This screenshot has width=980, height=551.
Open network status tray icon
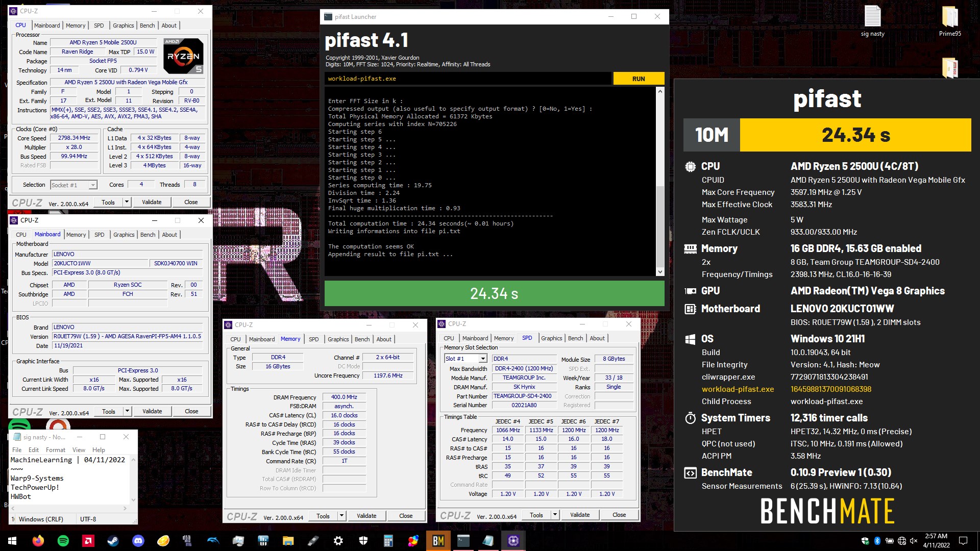pyautogui.click(x=902, y=541)
